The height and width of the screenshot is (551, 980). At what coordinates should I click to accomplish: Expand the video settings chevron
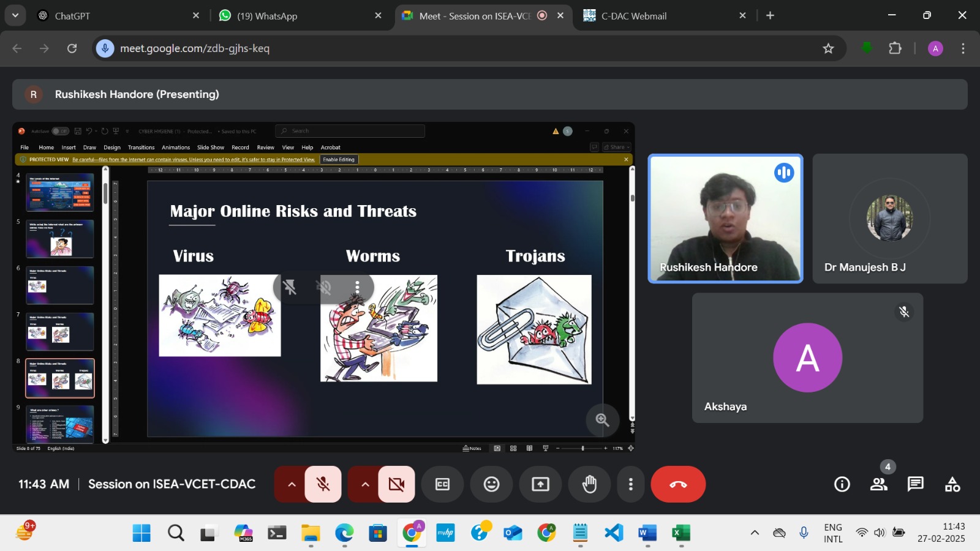coord(365,484)
